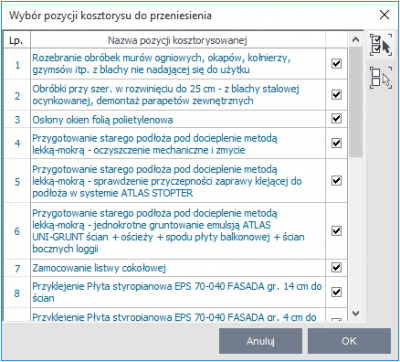Toggle checkbox for row 4 oczyszczenie mechaniczne
Image resolution: width=400 pixels, height=362 pixels.
(x=336, y=143)
